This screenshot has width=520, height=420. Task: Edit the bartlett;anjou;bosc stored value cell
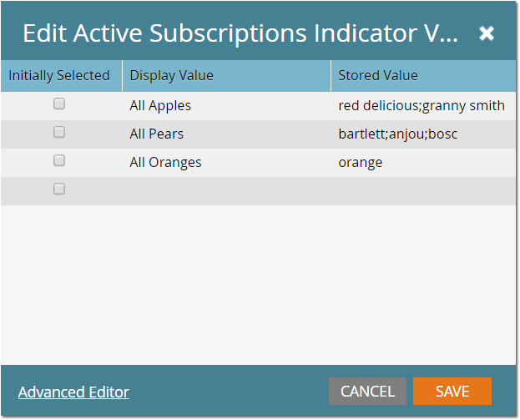pos(398,134)
